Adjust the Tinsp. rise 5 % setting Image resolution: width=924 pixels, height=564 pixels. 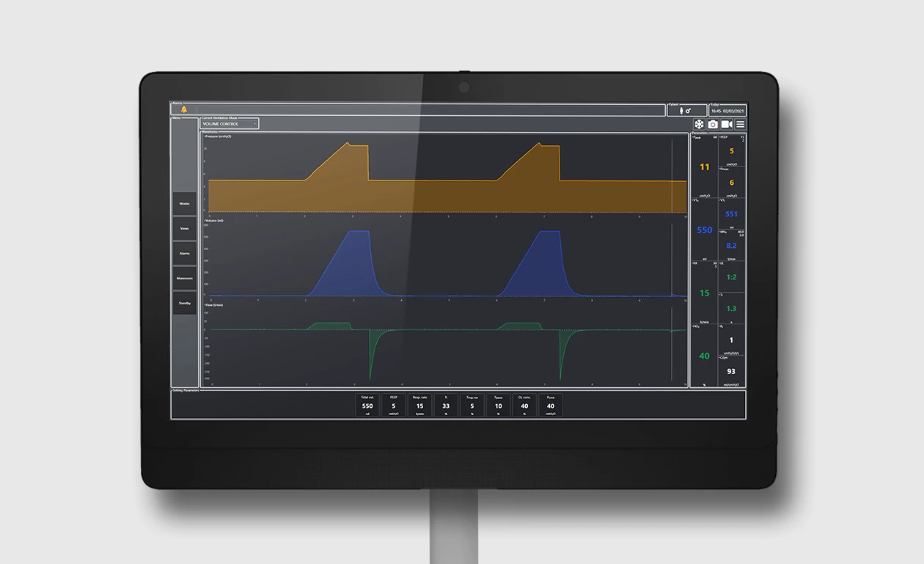472,406
